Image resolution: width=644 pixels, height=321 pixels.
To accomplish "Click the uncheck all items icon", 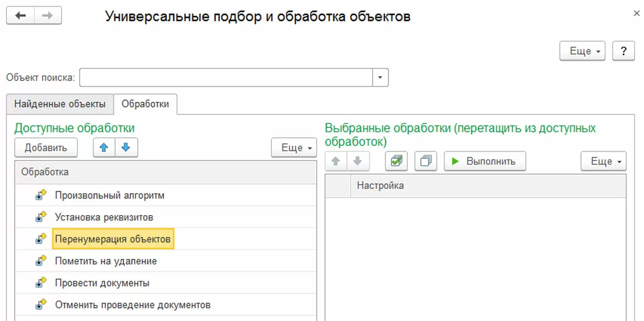I will 426,161.
